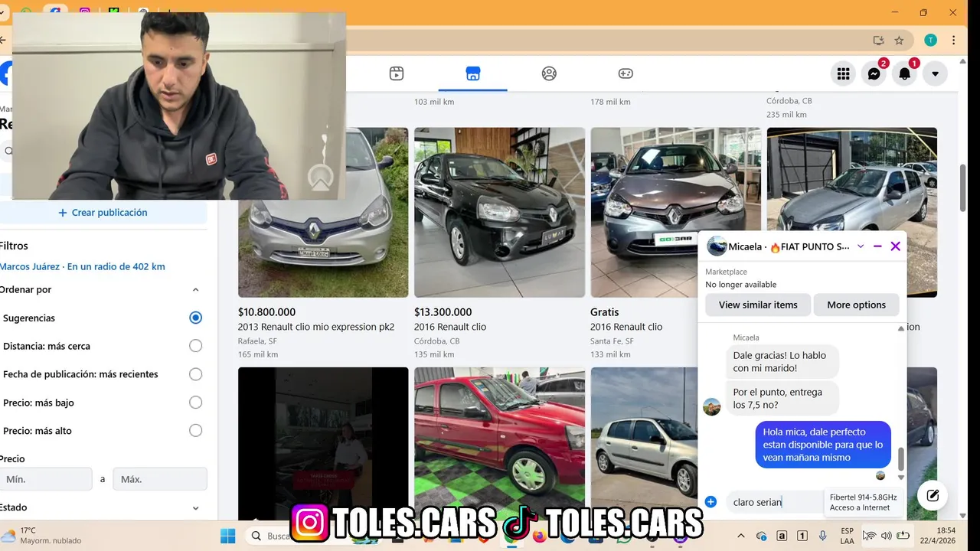Click the Crear publicación button

tap(103, 213)
